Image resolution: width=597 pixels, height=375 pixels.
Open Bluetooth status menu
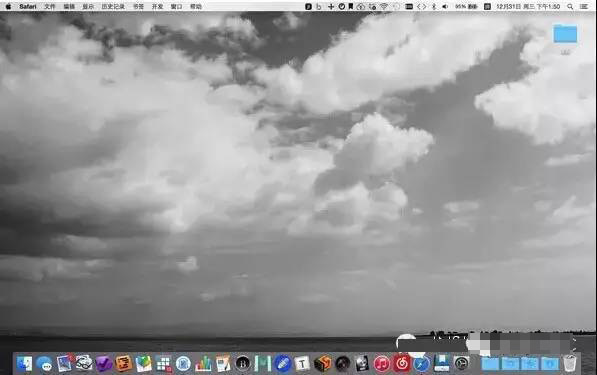pyautogui.click(x=434, y=6)
